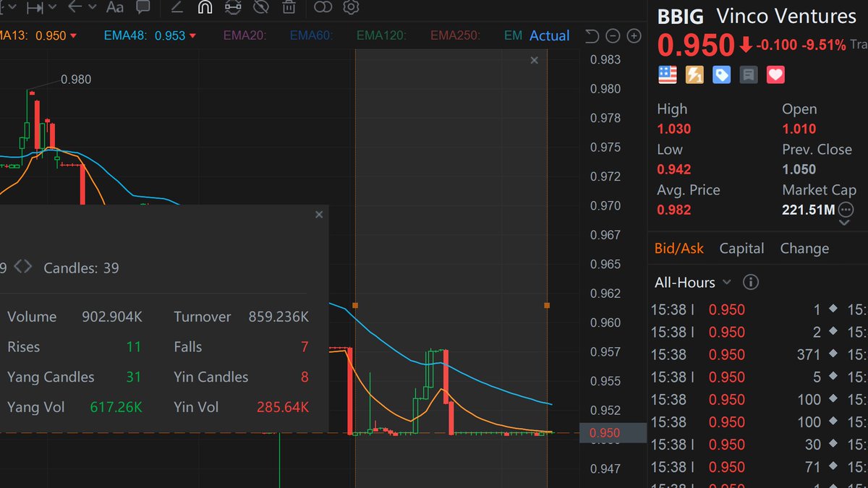
Task: Click the info icon beside All-Hours
Action: click(751, 282)
